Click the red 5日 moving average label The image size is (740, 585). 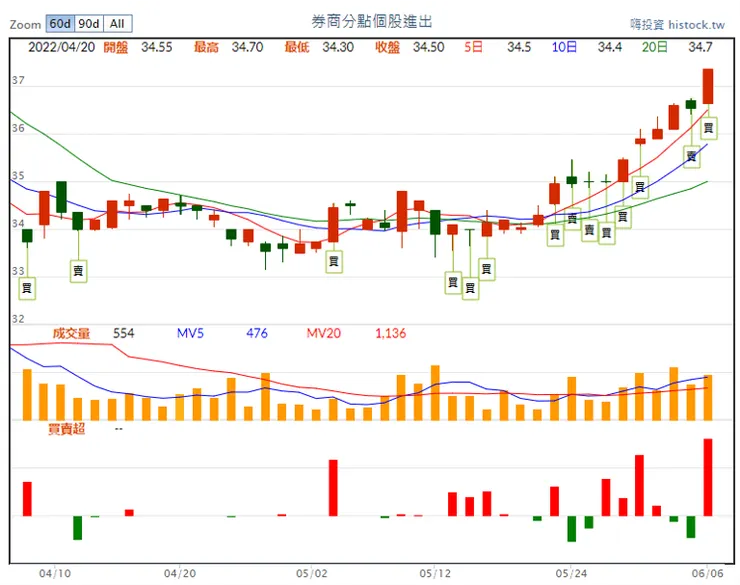[x=473, y=47]
